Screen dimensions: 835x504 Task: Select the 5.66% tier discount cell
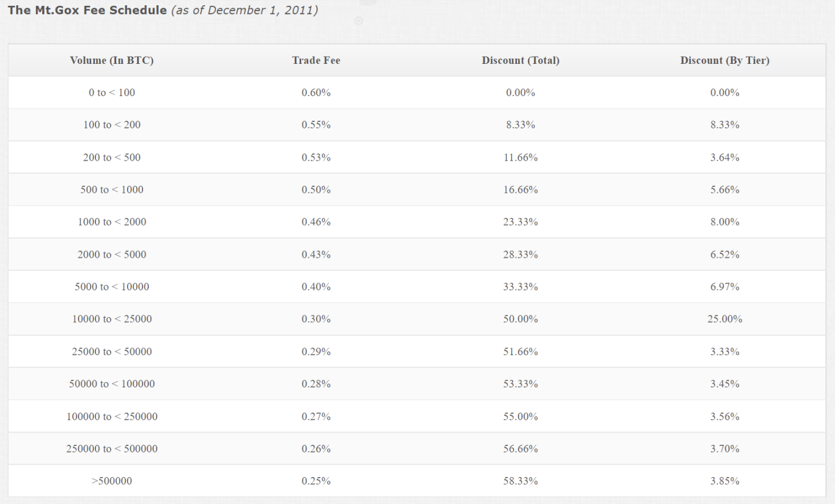[x=724, y=190]
